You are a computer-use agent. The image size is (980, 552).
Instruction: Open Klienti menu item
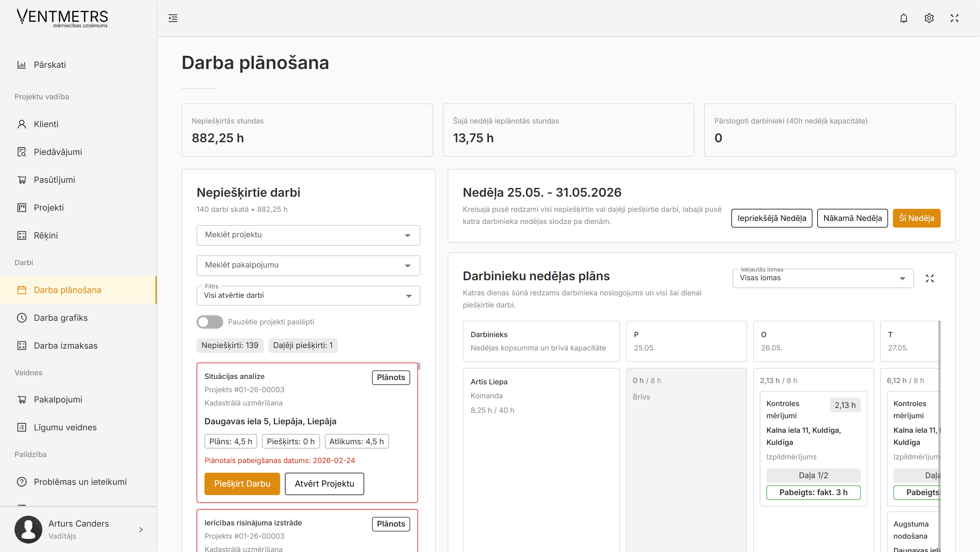point(78,124)
